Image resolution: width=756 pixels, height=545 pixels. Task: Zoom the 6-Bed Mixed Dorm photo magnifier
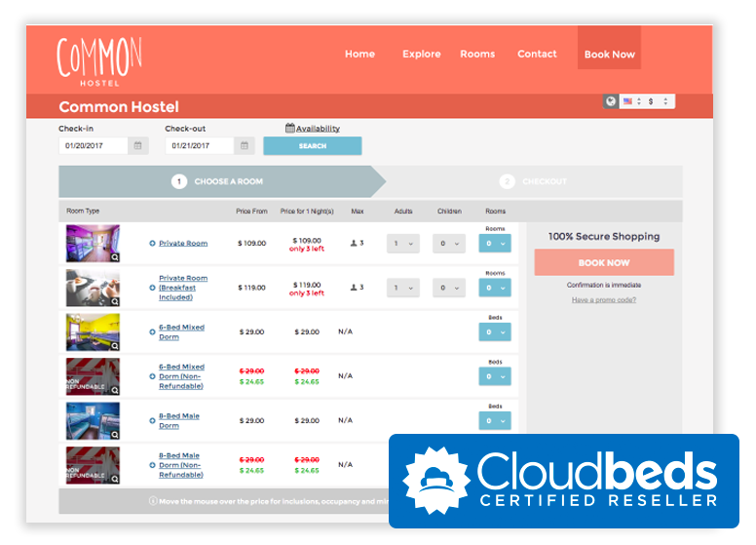[115, 346]
